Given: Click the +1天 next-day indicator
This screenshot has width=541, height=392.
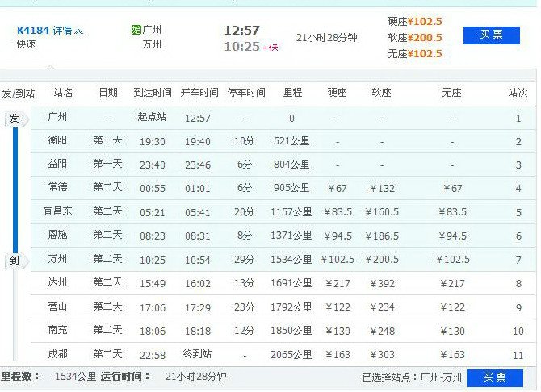Looking at the screenshot, I should (x=270, y=48).
